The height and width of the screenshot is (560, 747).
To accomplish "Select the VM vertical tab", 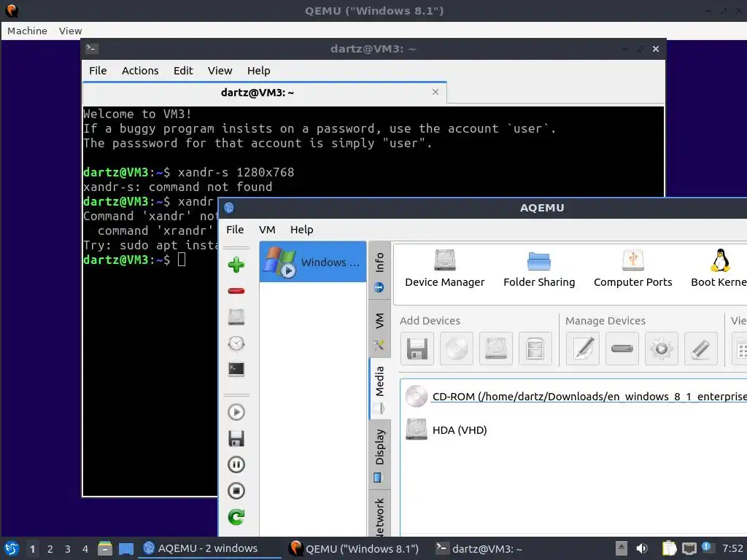I will tap(379, 330).
